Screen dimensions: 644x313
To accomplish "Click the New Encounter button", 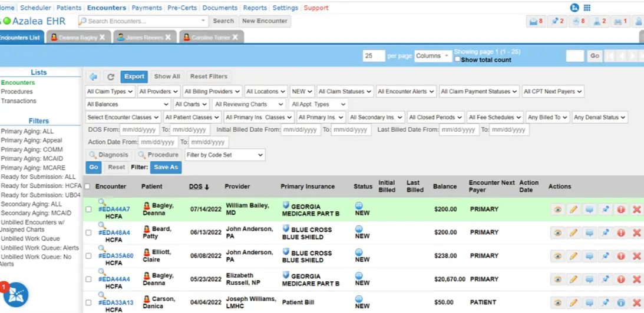I will [265, 21].
